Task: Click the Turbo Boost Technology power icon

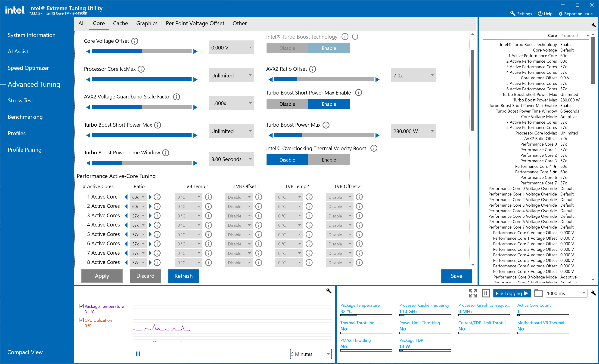Action: 355,37
